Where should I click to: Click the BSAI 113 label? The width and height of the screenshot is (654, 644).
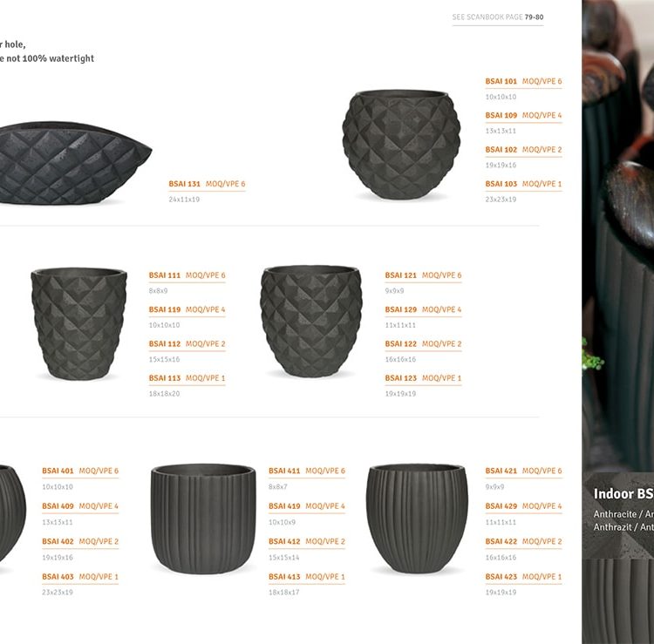165,378
